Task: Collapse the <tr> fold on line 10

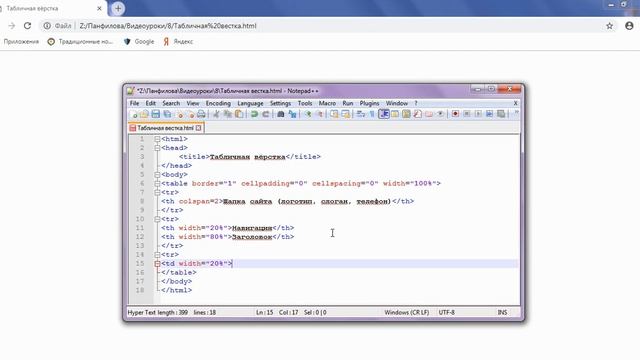Action: point(157,219)
